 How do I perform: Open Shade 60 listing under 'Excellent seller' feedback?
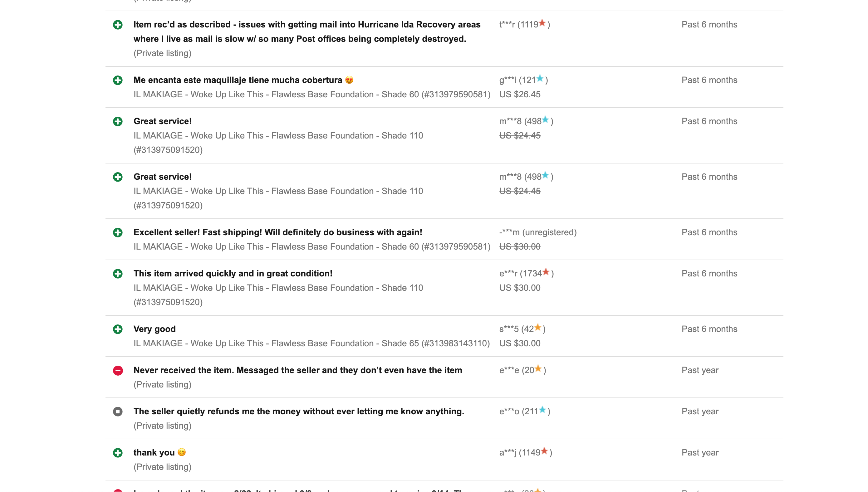(x=311, y=247)
